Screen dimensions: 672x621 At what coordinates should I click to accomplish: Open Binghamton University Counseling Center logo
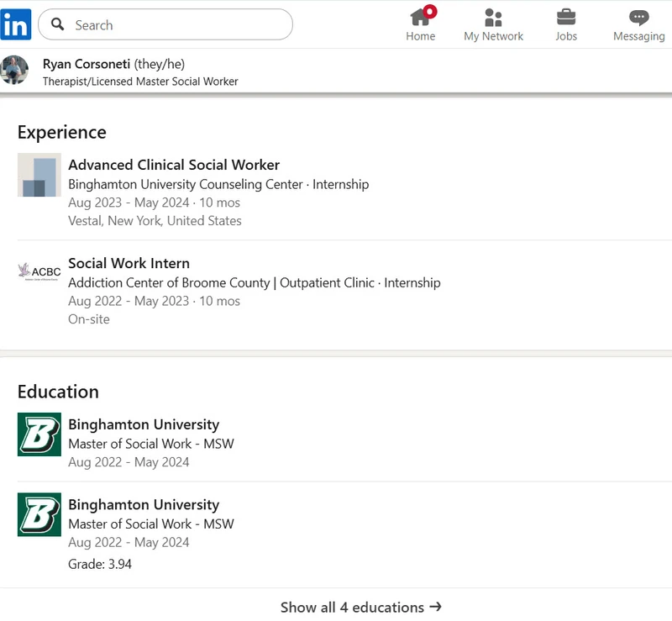pos(39,175)
